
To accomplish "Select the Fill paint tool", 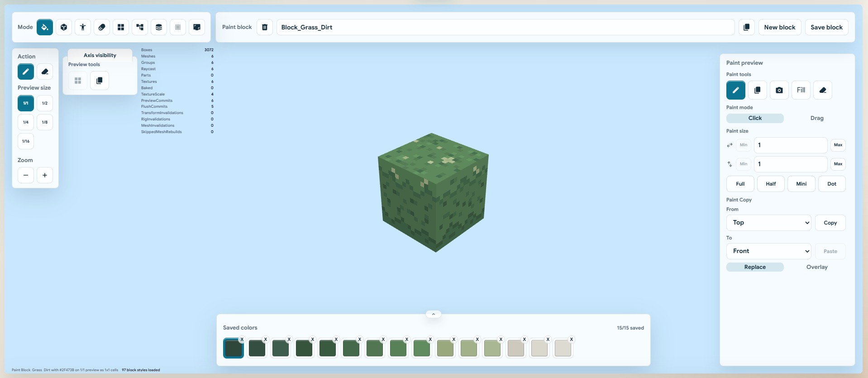I will pyautogui.click(x=801, y=90).
